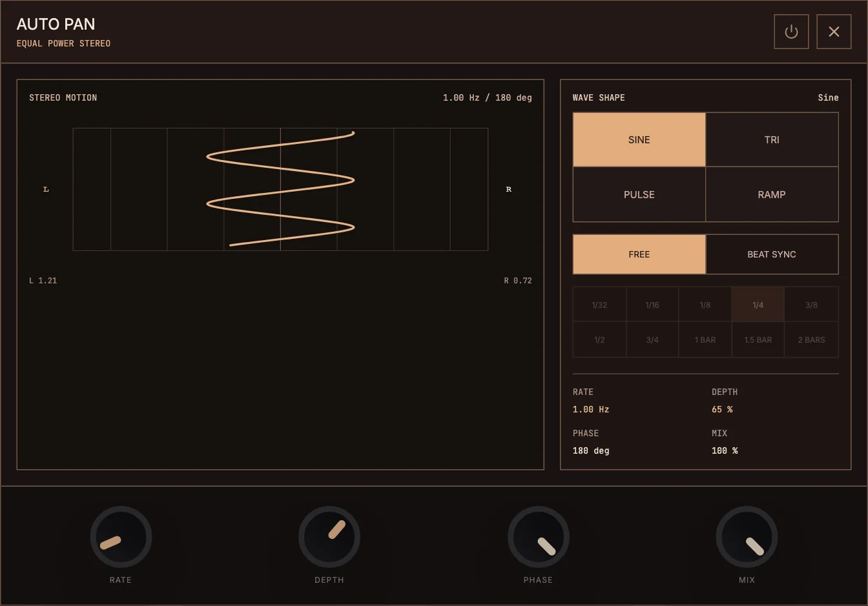868x606 pixels.
Task: Click the current shape label Sine
Action: 828,97
